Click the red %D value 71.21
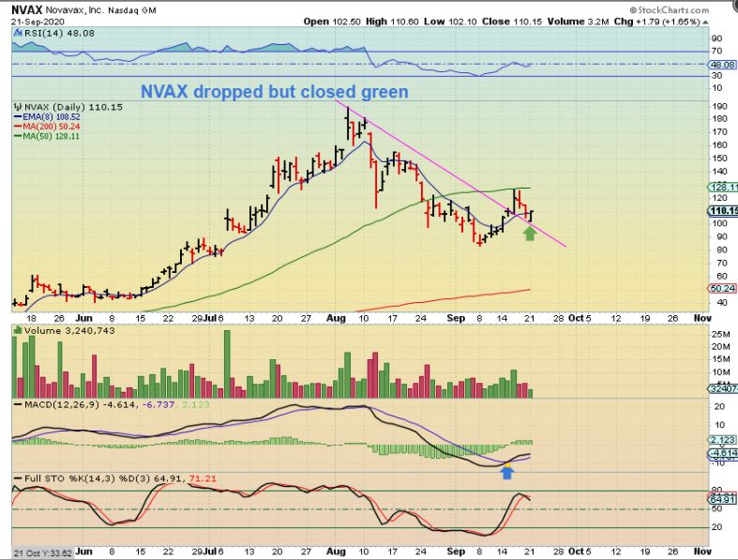738x560 pixels. [203, 478]
